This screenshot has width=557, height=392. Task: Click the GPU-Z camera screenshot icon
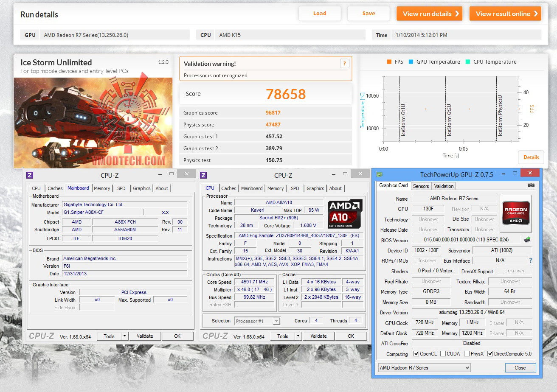pyautogui.click(x=531, y=185)
